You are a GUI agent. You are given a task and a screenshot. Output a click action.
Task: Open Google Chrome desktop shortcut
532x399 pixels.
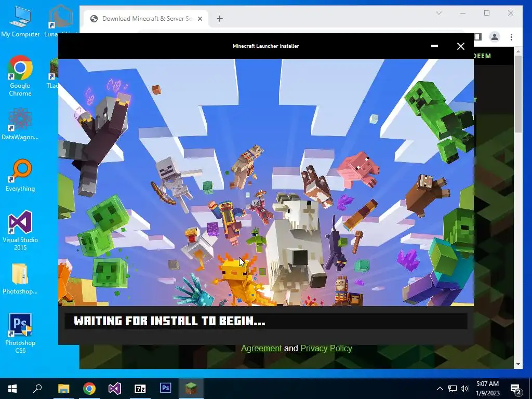(20, 76)
